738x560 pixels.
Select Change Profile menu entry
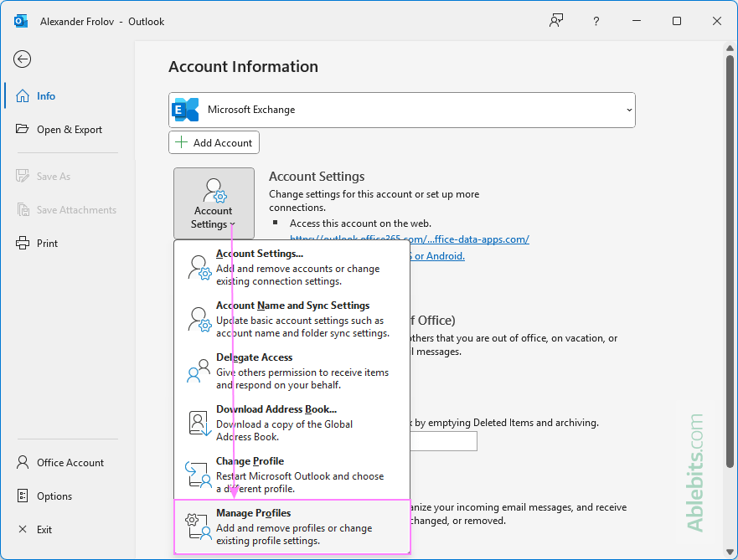coord(292,475)
